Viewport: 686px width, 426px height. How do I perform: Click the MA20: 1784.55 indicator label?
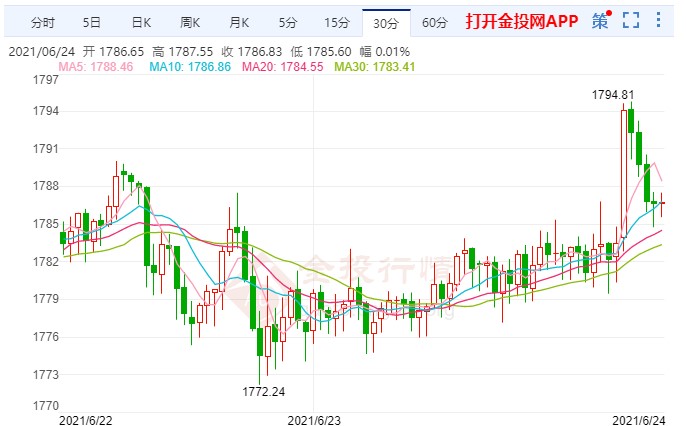283,67
